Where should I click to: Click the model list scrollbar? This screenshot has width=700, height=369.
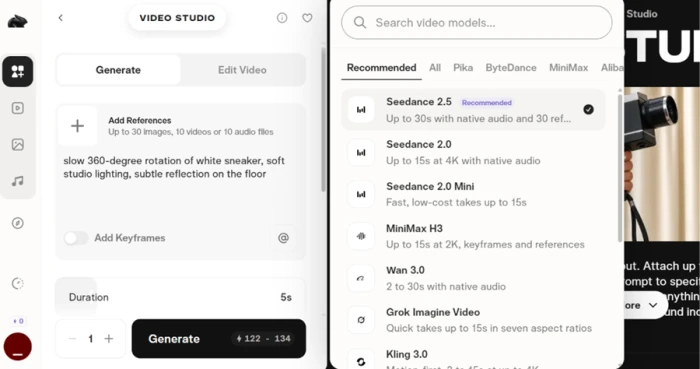point(620,167)
